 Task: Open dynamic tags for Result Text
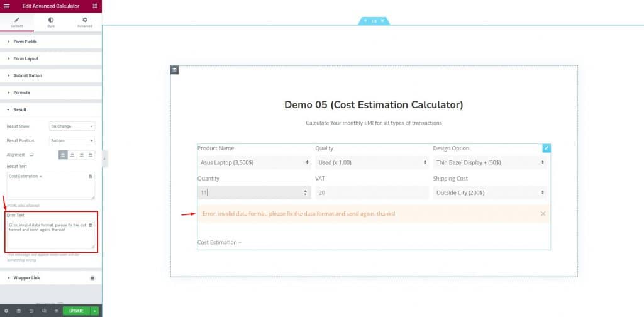click(x=91, y=176)
